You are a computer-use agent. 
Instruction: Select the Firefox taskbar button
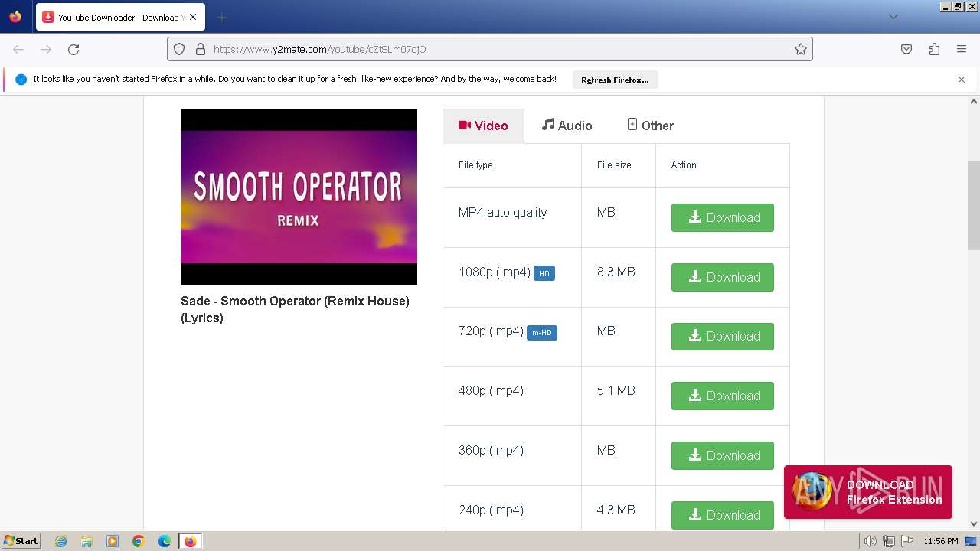point(190,541)
